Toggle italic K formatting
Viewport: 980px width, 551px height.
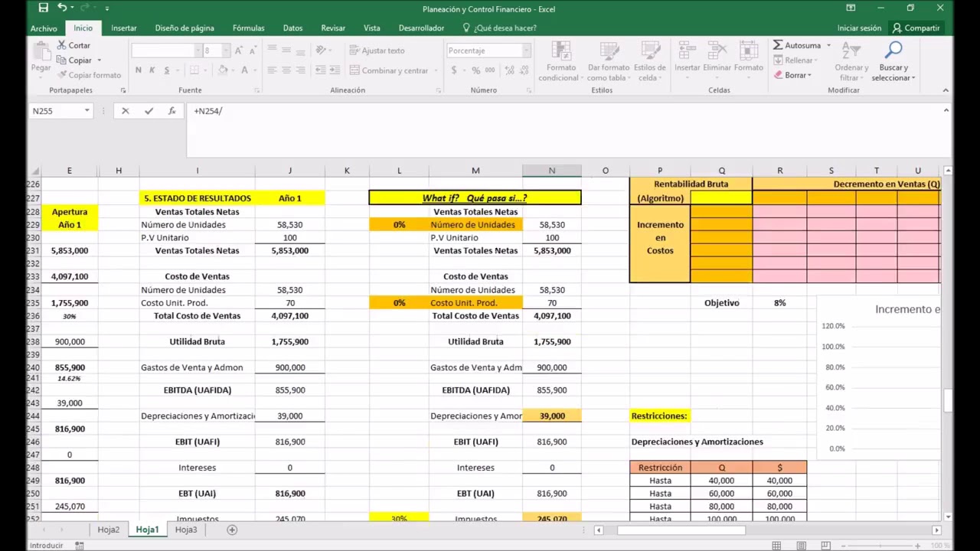point(152,70)
